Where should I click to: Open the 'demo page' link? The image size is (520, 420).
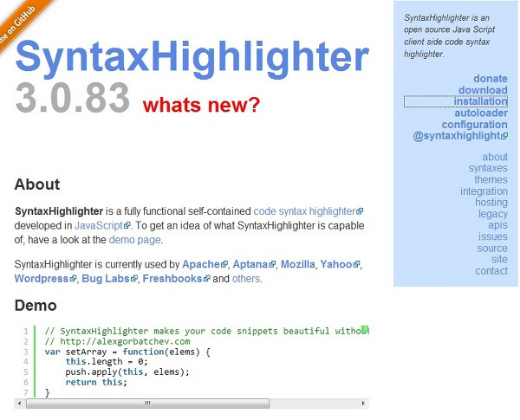pos(134,240)
